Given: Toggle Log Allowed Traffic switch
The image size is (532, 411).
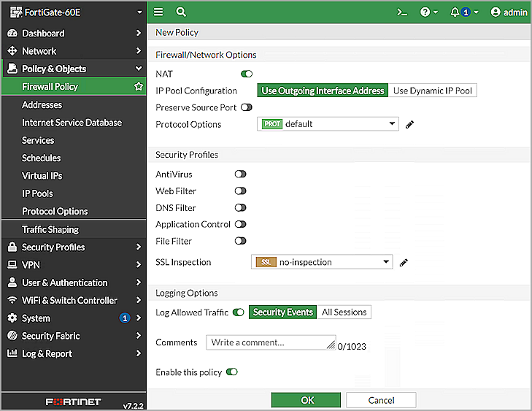Looking at the screenshot, I should (238, 312).
